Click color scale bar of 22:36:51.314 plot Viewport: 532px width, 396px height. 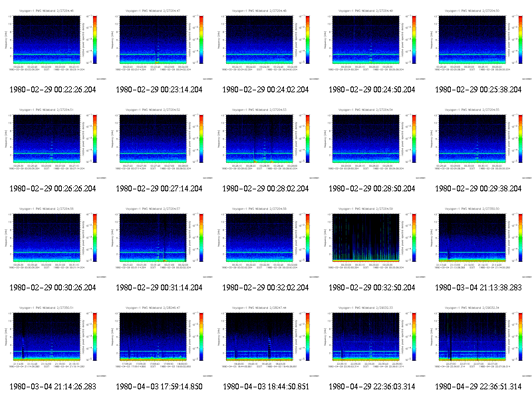[521, 337]
